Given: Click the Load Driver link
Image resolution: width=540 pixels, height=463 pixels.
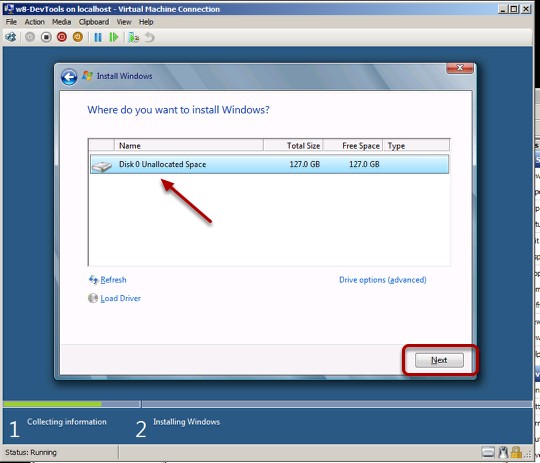Looking at the screenshot, I should (x=121, y=298).
